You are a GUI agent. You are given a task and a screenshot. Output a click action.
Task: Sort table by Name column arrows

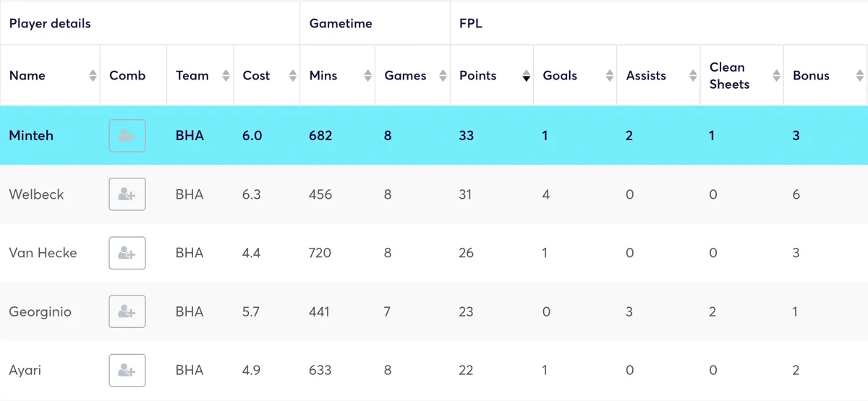[93, 76]
